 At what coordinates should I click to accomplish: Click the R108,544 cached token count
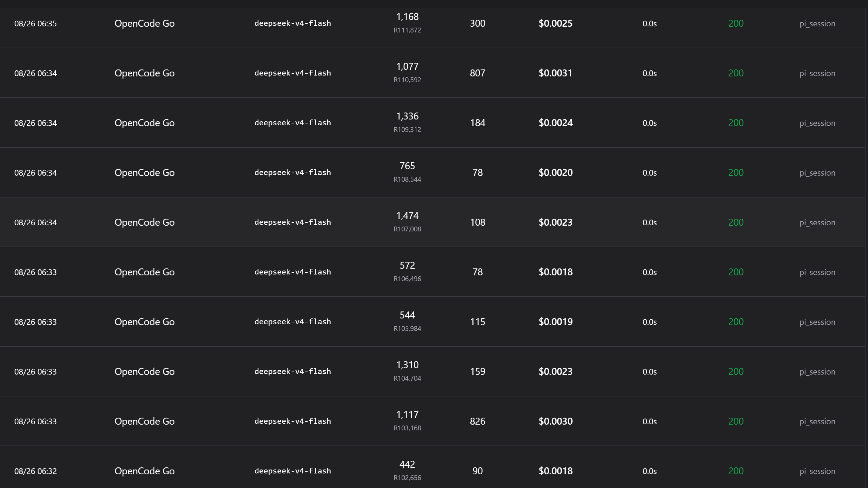click(x=407, y=179)
